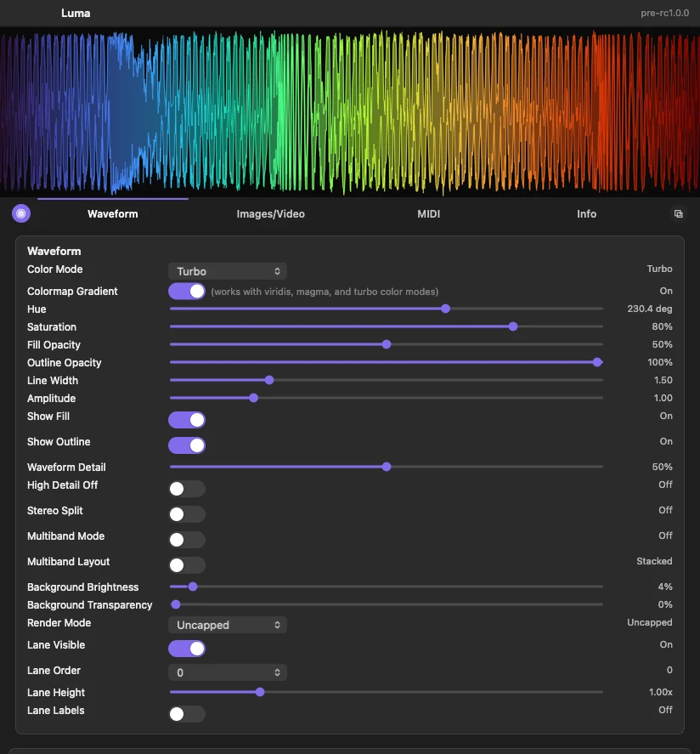Switch to the Info tab
This screenshot has height=754, width=700.
click(x=587, y=214)
